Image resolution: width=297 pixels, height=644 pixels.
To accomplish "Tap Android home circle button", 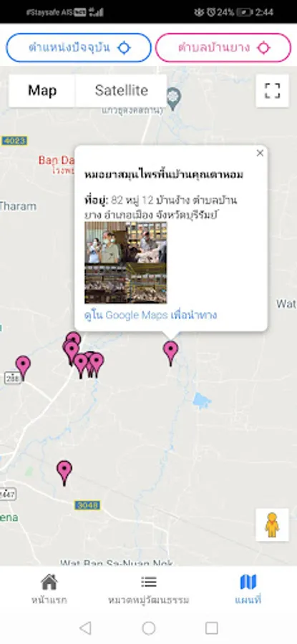I will 148,628.
